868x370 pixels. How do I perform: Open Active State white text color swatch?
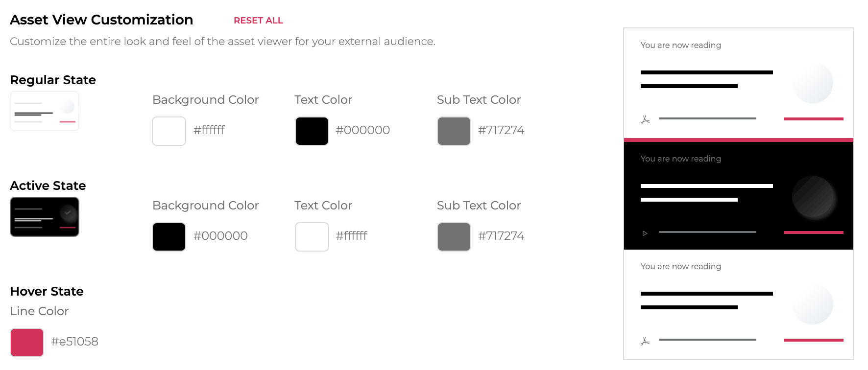tap(312, 237)
